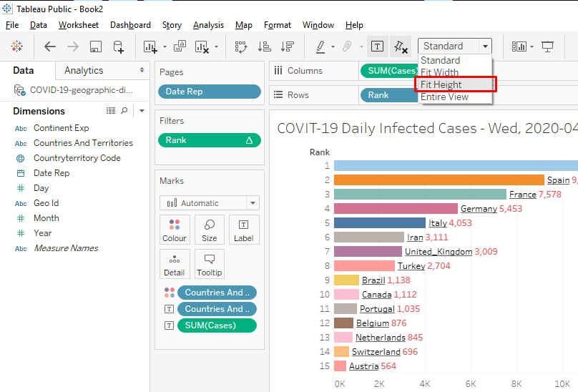This screenshot has width=578, height=392.
Task: Toggle the Show mark labels button
Action: [378, 46]
